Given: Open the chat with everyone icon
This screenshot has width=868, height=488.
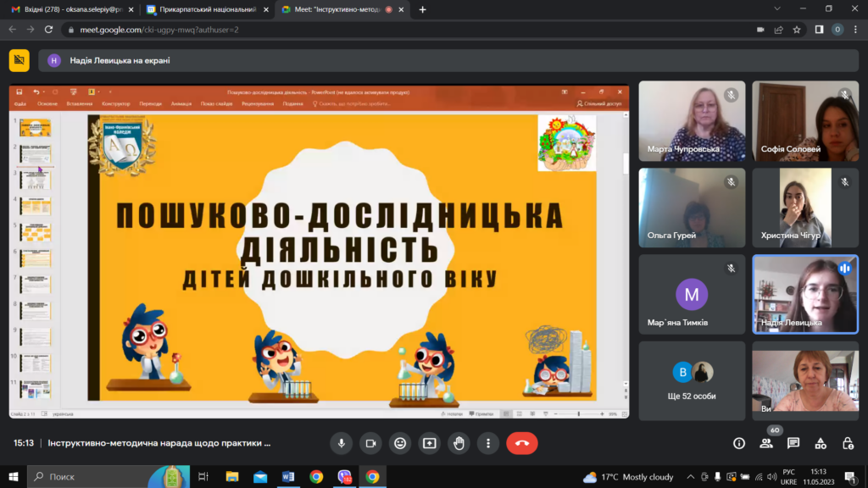Looking at the screenshot, I should [x=793, y=443].
